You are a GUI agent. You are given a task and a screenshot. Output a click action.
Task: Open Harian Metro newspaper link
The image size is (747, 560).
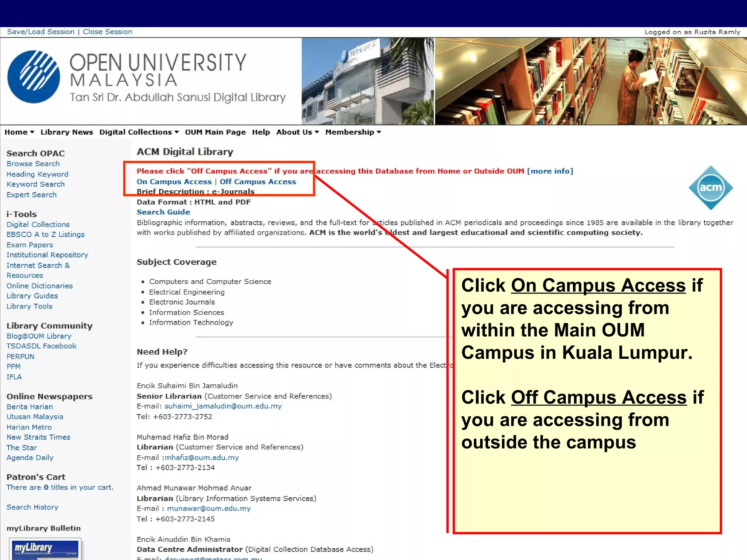pos(29,427)
